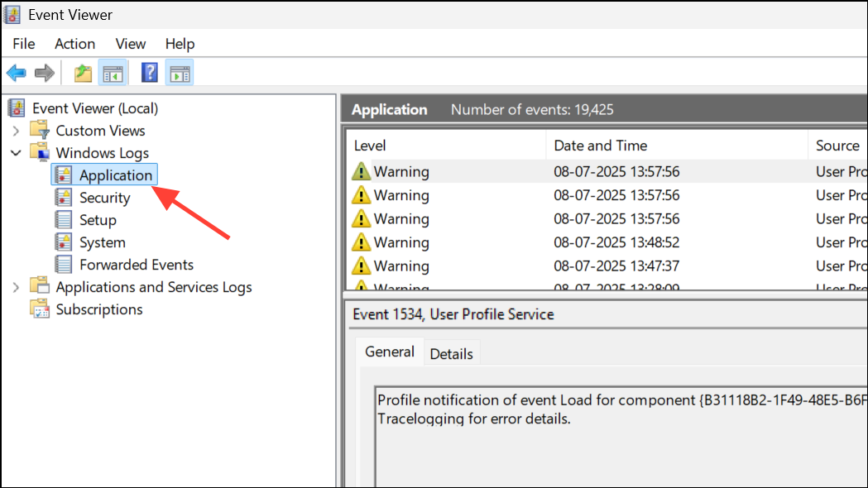
Task: Open the Help menu
Action: click(180, 44)
